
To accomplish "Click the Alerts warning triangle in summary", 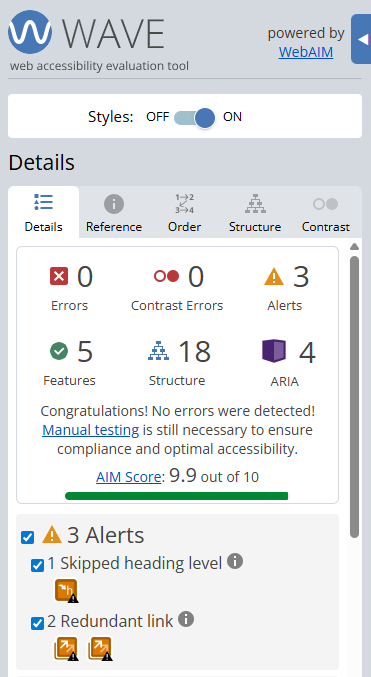I will coord(274,276).
